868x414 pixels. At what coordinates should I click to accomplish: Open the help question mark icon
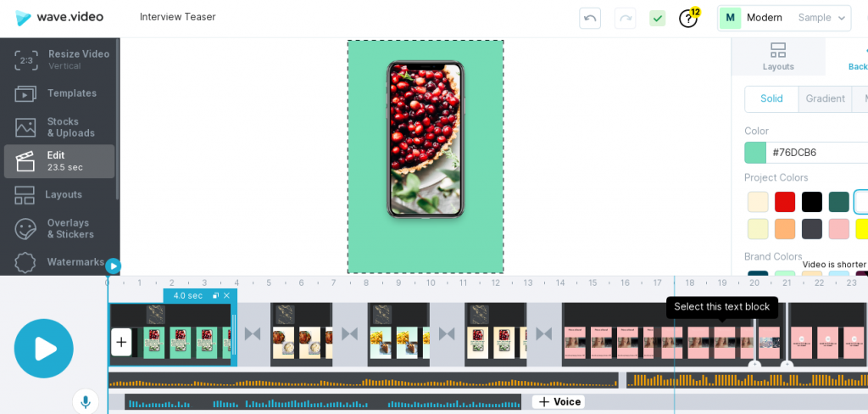click(688, 19)
